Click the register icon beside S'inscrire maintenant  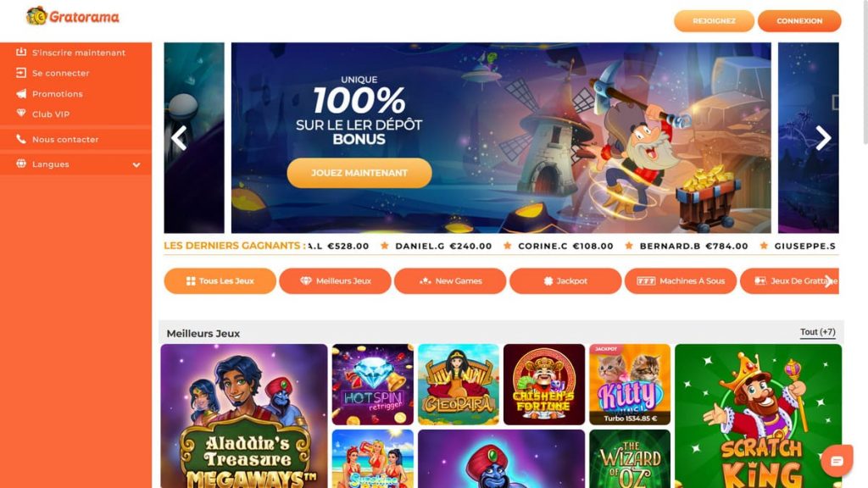(21, 52)
